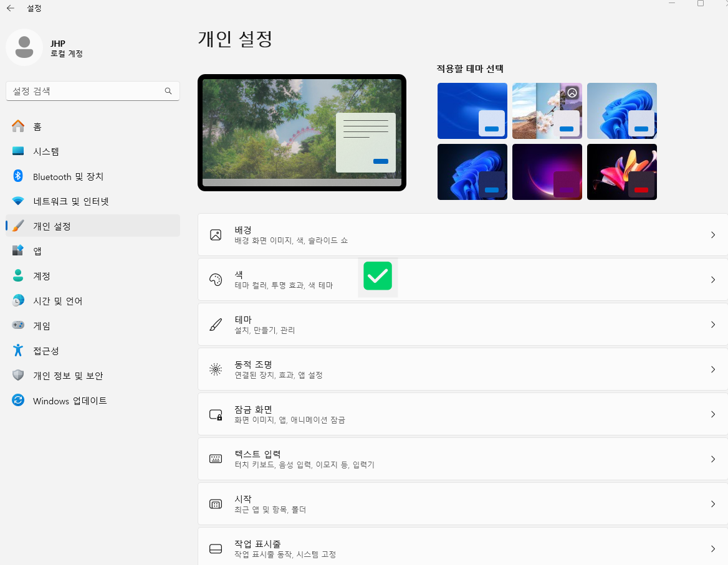The image size is (728, 565).
Task: Open the JHP account avatar
Action: pyautogui.click(x=24, y=47)
